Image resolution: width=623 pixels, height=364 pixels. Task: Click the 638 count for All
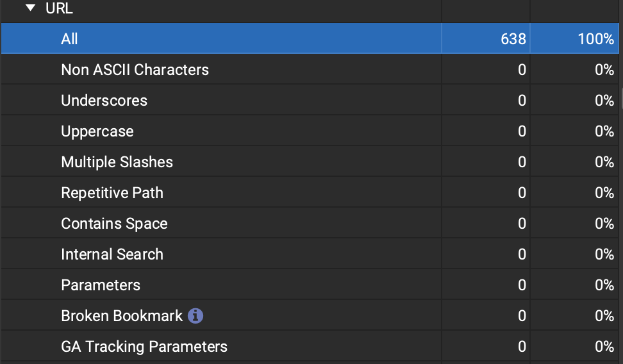tap(513, 39)
